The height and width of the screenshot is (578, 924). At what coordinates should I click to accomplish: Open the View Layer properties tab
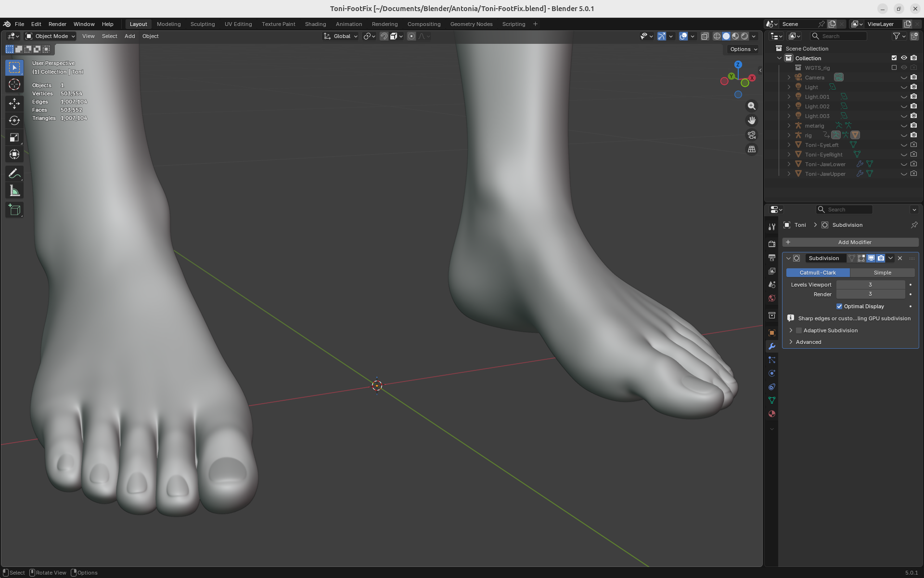772,271
